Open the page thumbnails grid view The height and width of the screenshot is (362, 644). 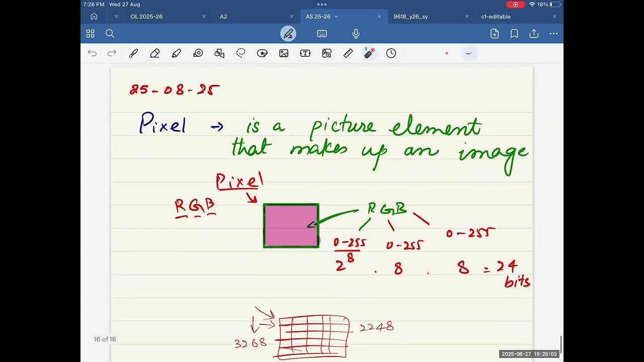[90, 34]
